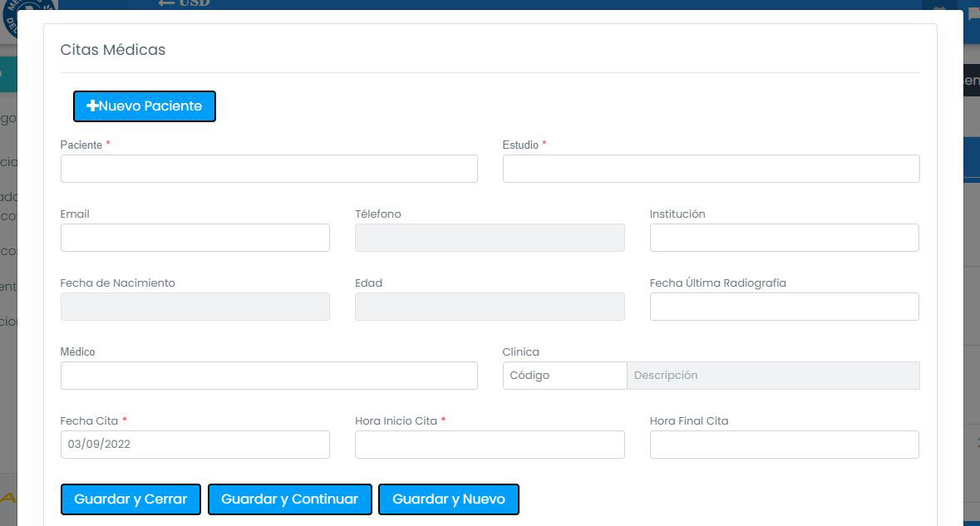
Task: Focus the Clínica Código input
Action: (x=564, y=376)
